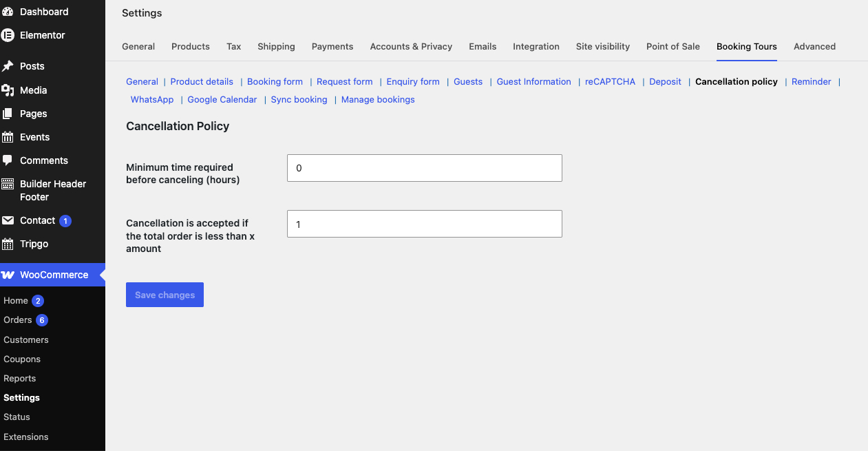Open Enquiry form section link
Screen dimensions: 868x451
(413, 81)
